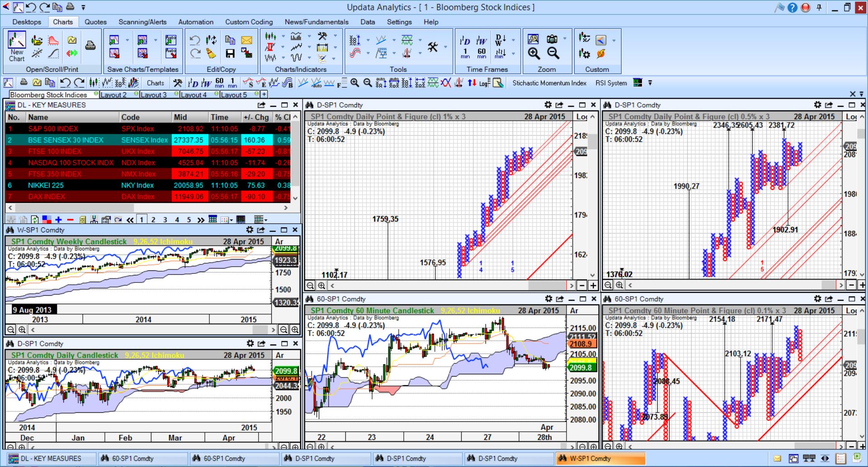The width and height of the screenshot is (868, 467).
Task: Click the lightning bolt icon in Custom group
Action: pyautogui.click(x=601, y=54)
